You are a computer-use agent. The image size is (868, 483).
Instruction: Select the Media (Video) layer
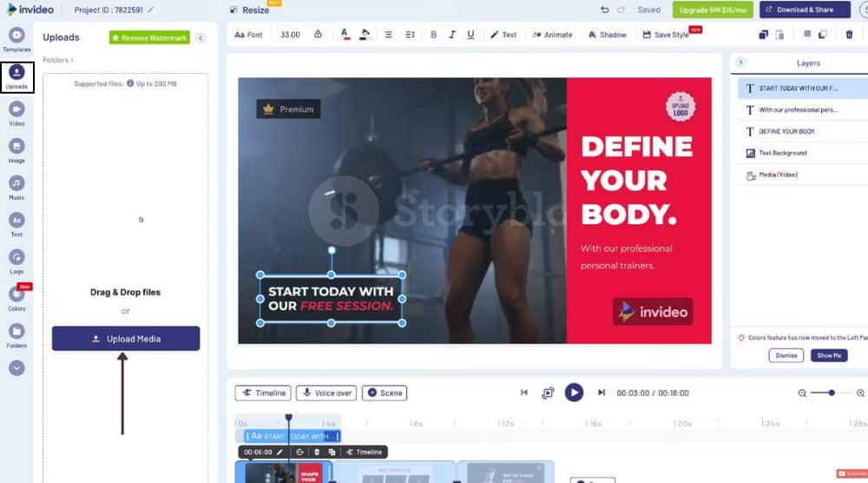click(803, 175)
